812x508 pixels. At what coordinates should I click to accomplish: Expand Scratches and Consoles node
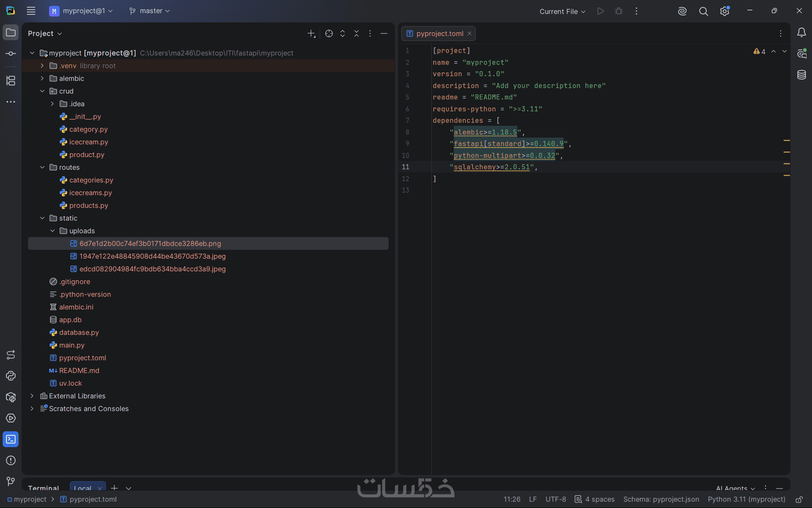(32, 409)
